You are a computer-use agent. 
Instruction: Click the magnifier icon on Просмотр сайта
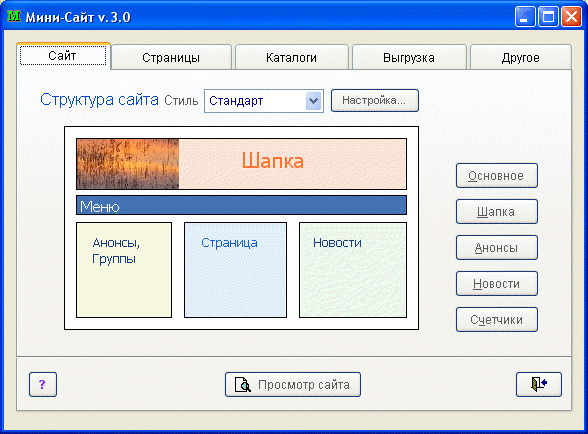point(243,384)
